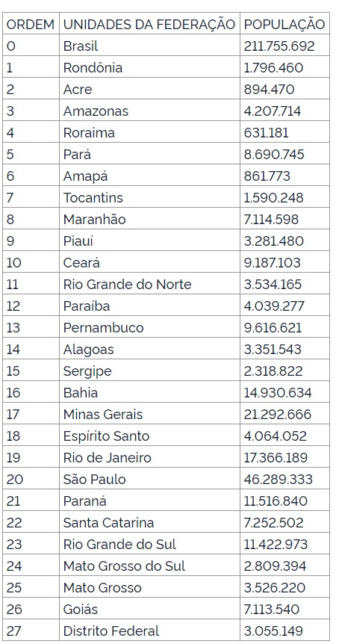Select the Rio de Janeiro cell
Image resolution: width=339 pixels, height=644 pixels.
pyautogui.click(x=149, y=457)
